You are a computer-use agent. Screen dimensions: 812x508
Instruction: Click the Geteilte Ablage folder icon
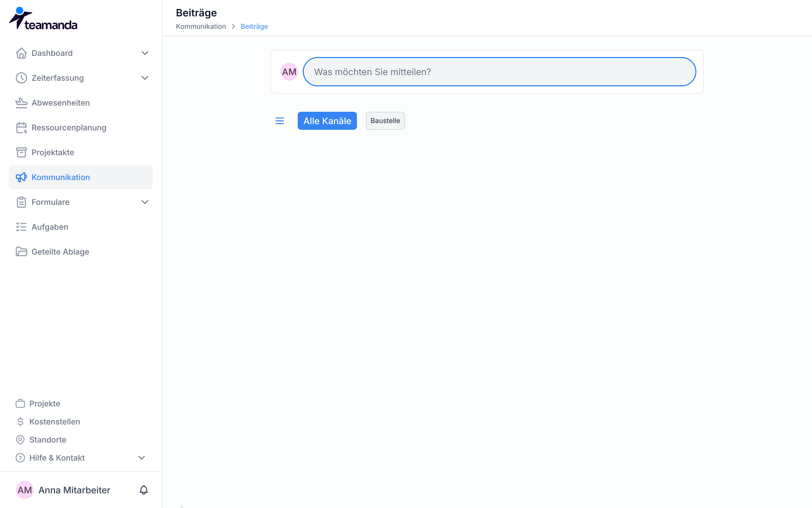(21, 252)
